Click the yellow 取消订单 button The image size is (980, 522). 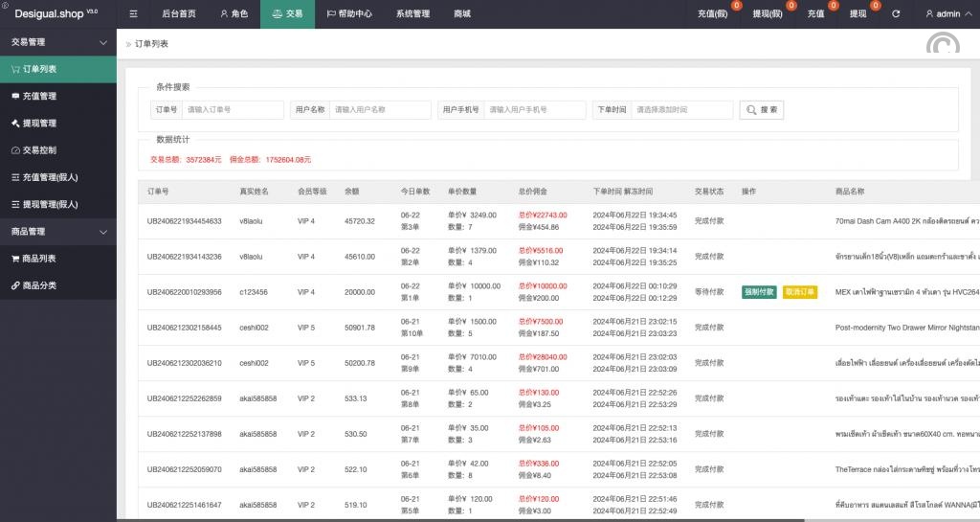800,292
